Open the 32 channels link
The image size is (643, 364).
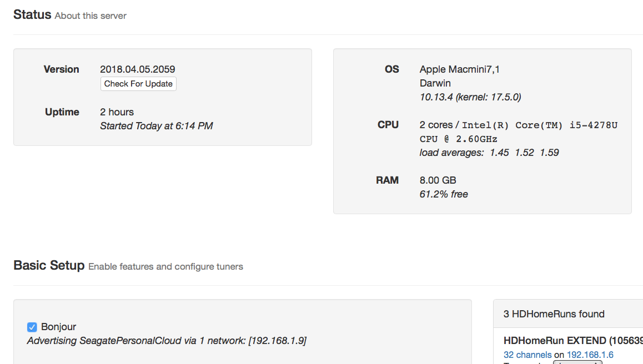point(528,355)
